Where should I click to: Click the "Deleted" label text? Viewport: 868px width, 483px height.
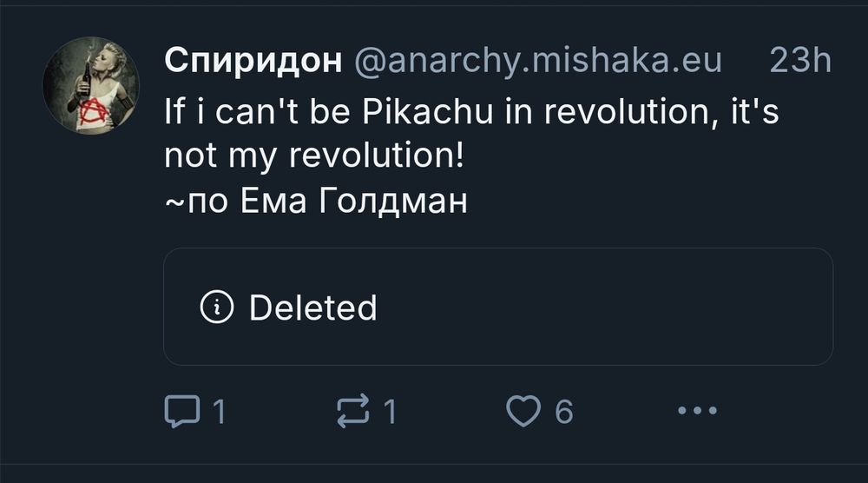(x=312, y=308)
